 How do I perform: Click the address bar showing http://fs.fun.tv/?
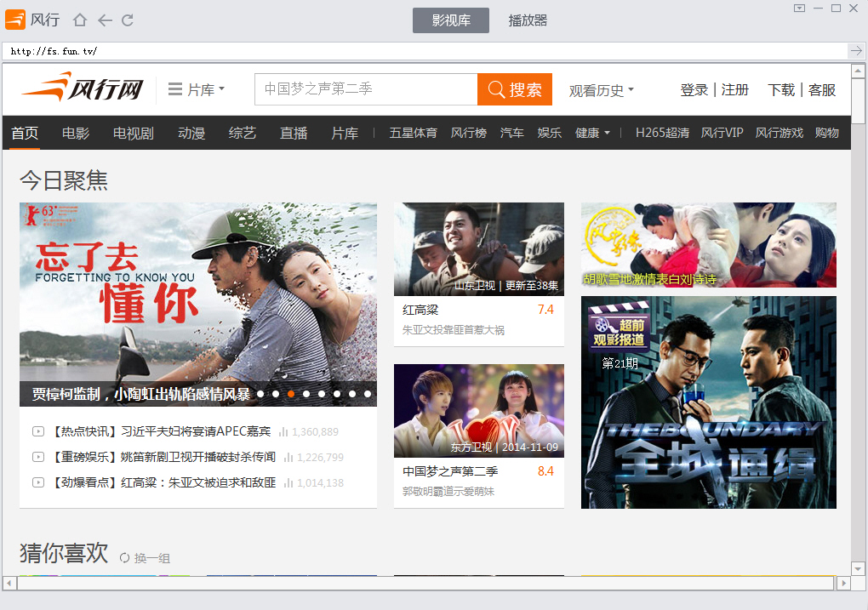click(425, 51)
